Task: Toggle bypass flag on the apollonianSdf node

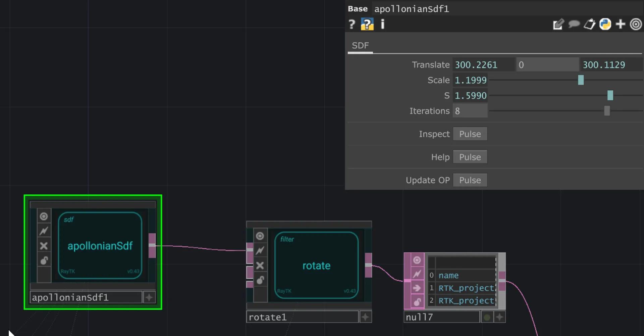Action: (44, 246)
